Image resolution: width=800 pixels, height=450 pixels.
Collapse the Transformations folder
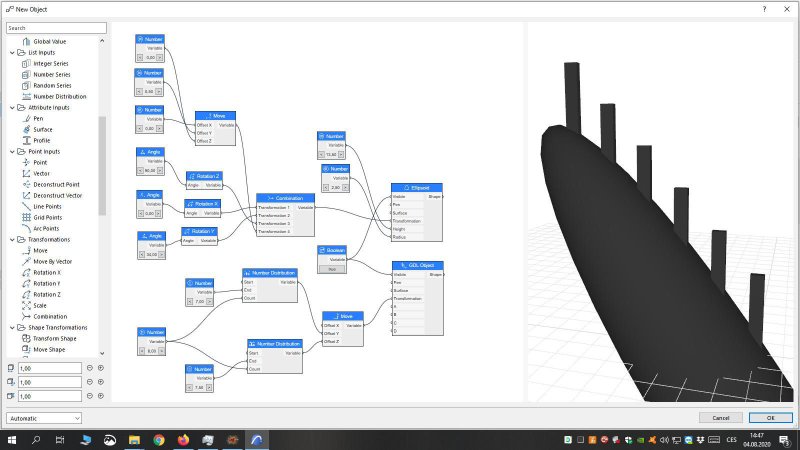coord(12,239)
